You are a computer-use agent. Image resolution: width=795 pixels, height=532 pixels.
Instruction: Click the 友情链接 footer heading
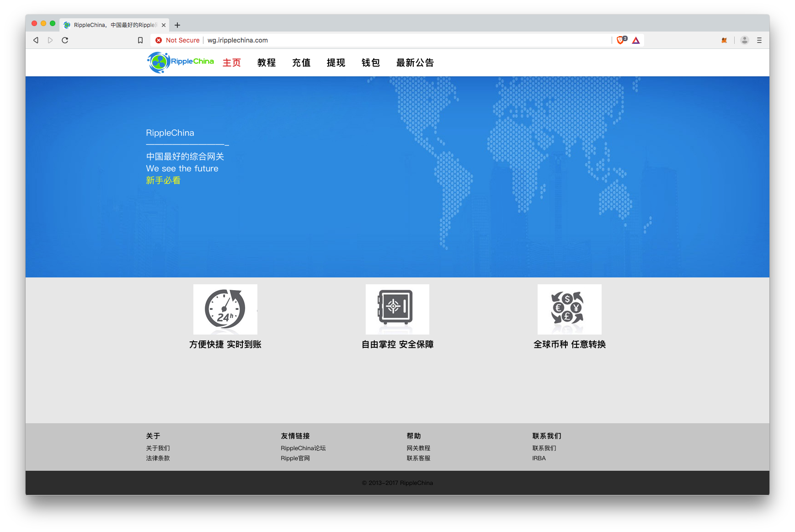tap(295, 436)
